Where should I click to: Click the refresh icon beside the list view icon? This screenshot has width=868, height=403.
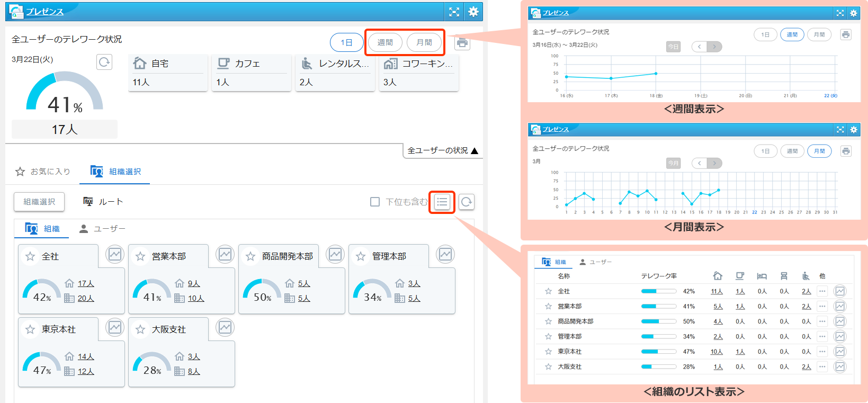click(467, 202)
